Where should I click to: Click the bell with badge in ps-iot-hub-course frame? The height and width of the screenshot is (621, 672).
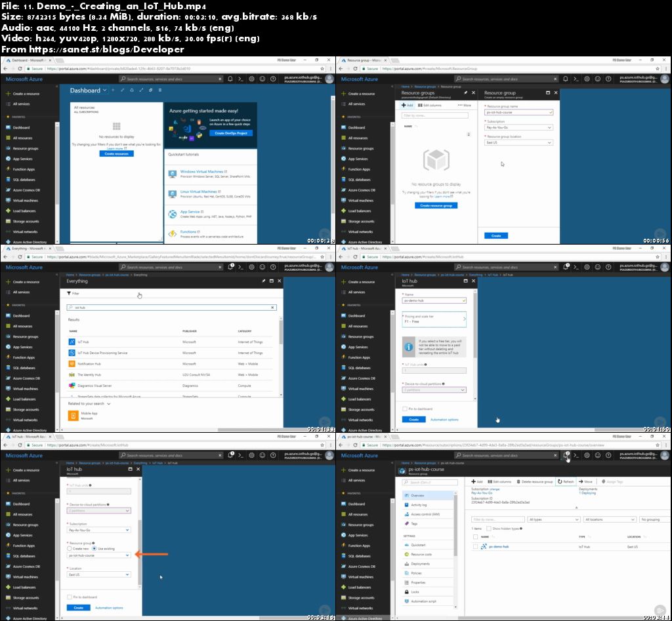pyautogui.click(x=566, y=455)
